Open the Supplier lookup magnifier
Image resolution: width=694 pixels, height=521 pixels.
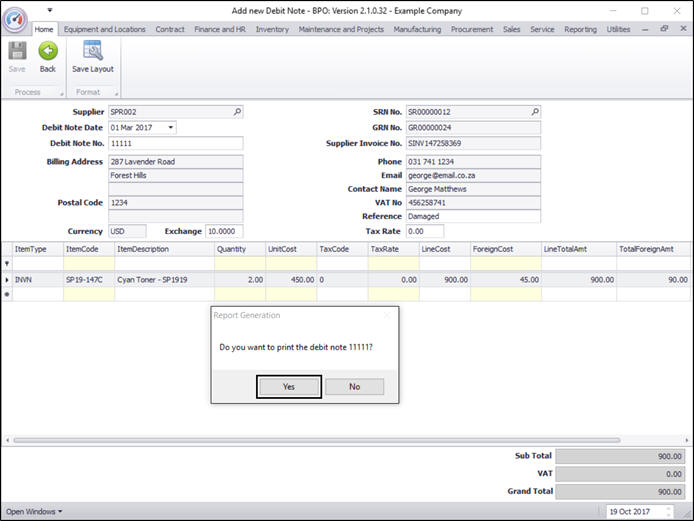(x=237, y=112)
